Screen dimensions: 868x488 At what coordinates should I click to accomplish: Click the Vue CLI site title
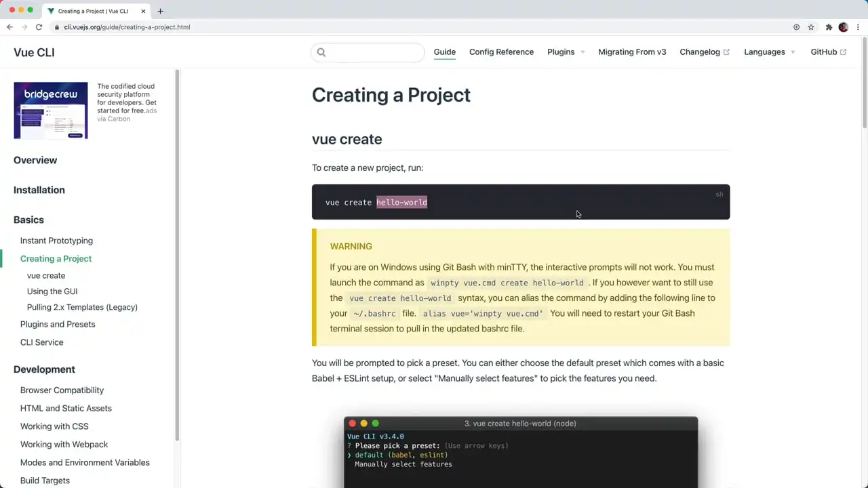[x=34, y=52]
